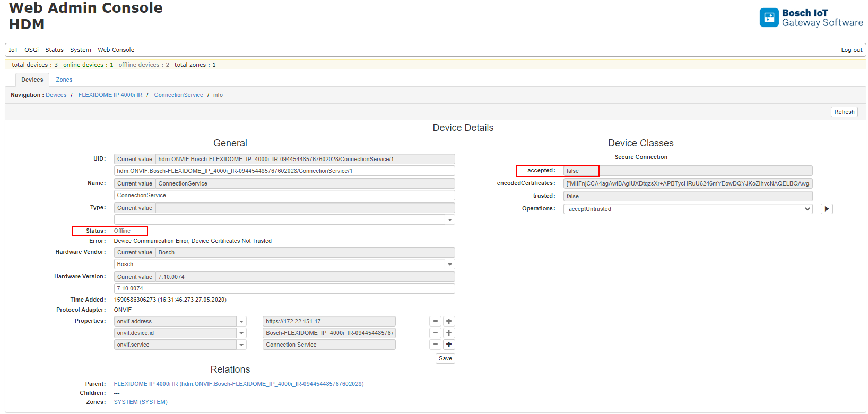Open the Operations acceptUntrusted dropdown
The image size is (868, 414).
click(x=688, y=209)
